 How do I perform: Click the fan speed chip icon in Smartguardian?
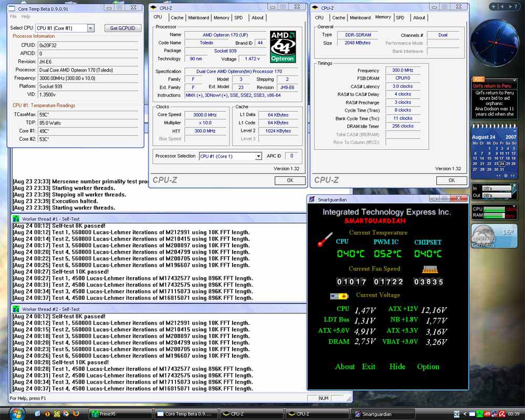point(430,269)
